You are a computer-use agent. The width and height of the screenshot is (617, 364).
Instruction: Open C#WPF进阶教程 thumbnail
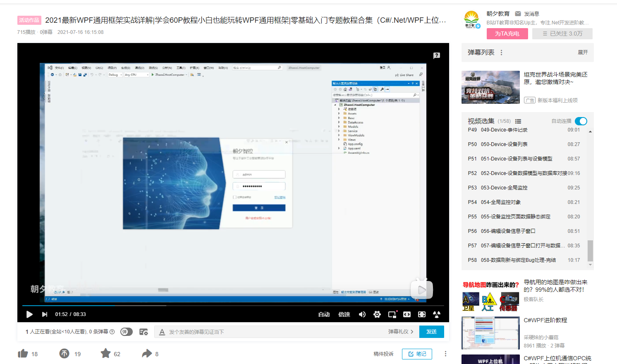490,333
